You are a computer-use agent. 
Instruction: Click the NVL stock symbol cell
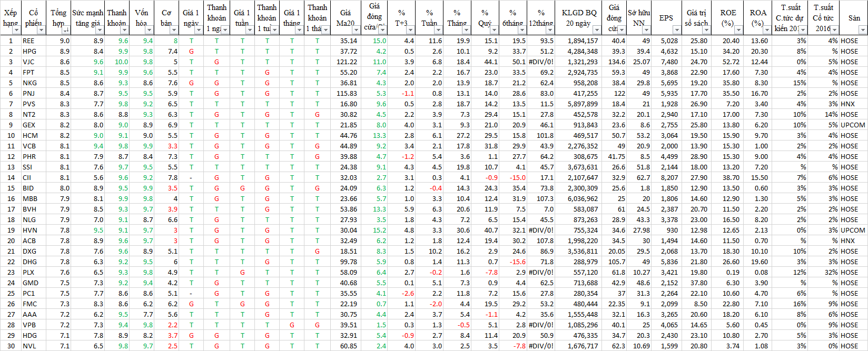(34, 346)
